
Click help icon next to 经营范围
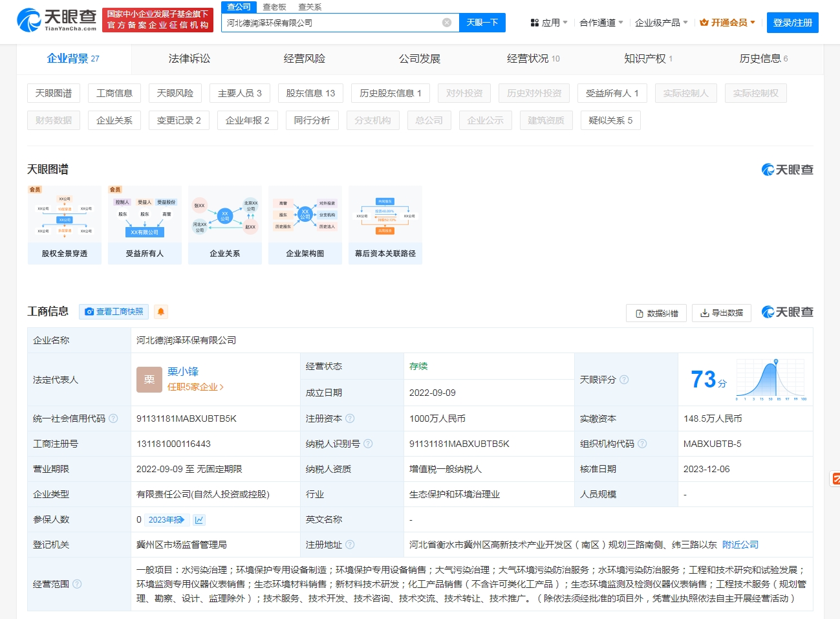tap(77, 584)
